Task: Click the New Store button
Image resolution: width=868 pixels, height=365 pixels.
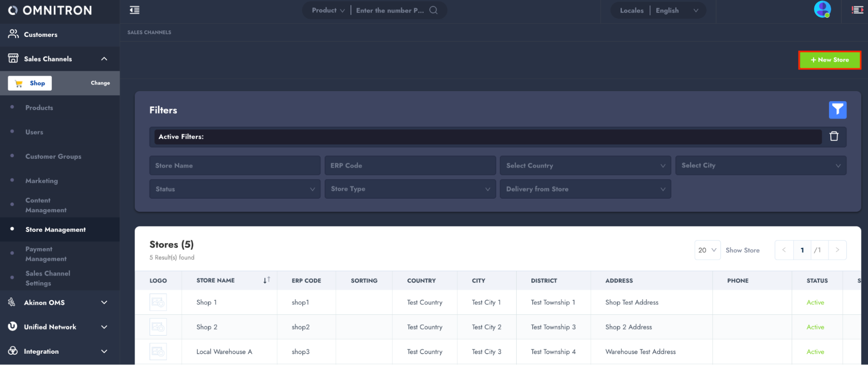Action: pos(829,60)
